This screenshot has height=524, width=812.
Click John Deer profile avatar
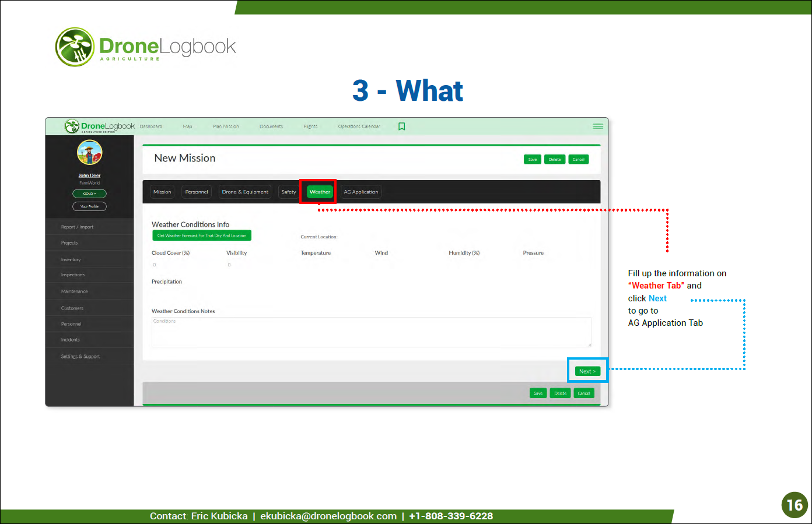point(90,153)
